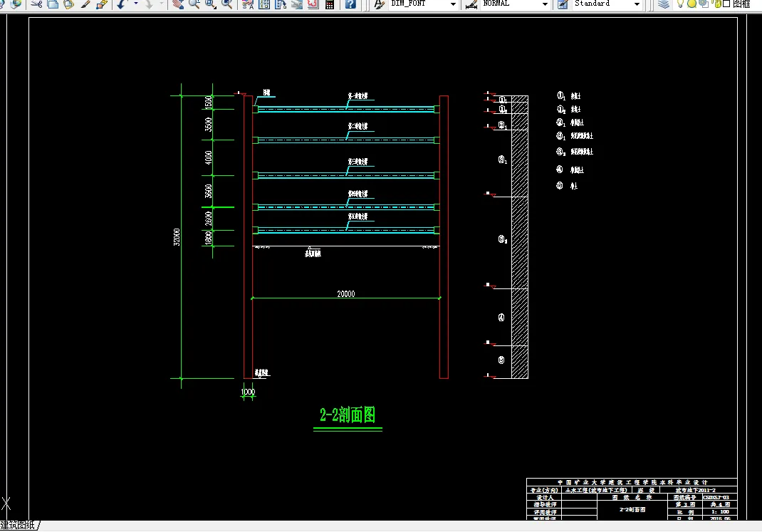Screen dimensions: 762x532
Task: Select the 32000 vertical dimension text
Action: pos(177,237)
